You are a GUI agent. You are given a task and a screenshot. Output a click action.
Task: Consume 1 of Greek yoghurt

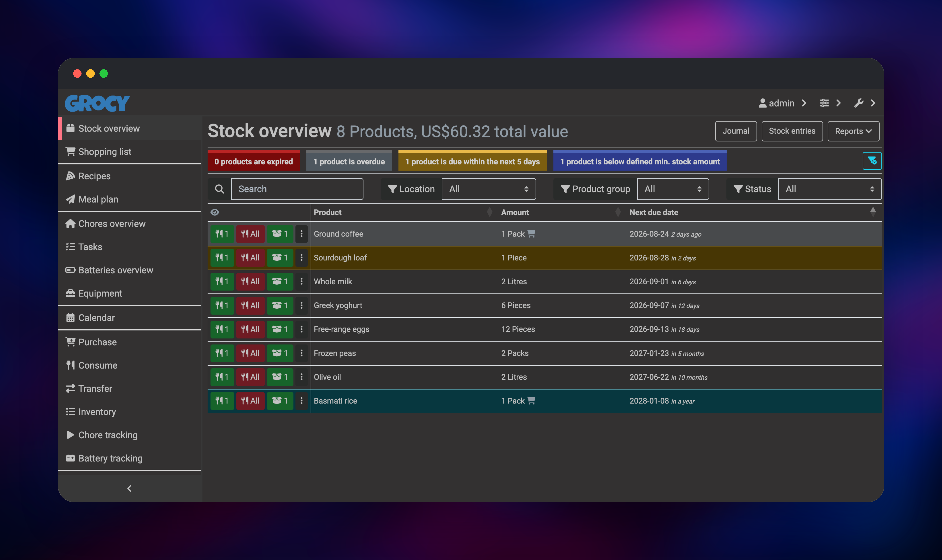coord(222,305)
